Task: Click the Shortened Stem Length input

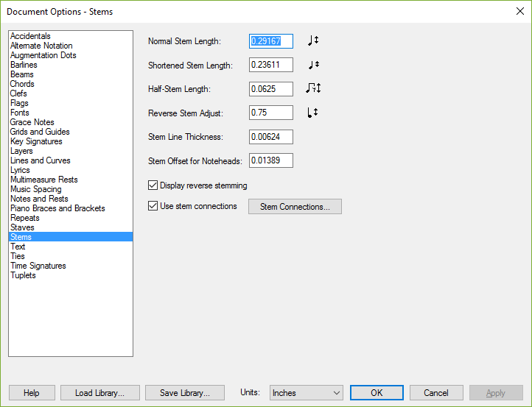Action: pyautogui.click(x=270, y=65)
